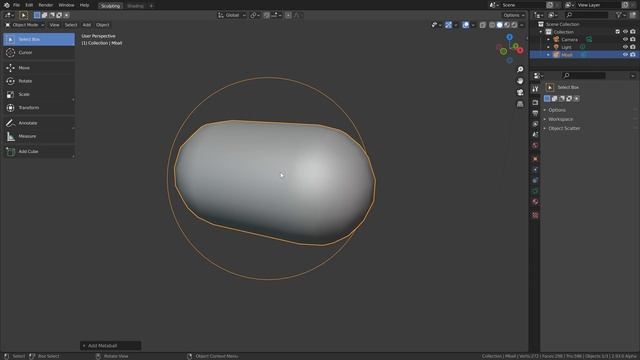Viewport: 640px width, 360px height.
Task: Activate the Rotate tool
Action: pyautogui.click(x=39, y=81)
